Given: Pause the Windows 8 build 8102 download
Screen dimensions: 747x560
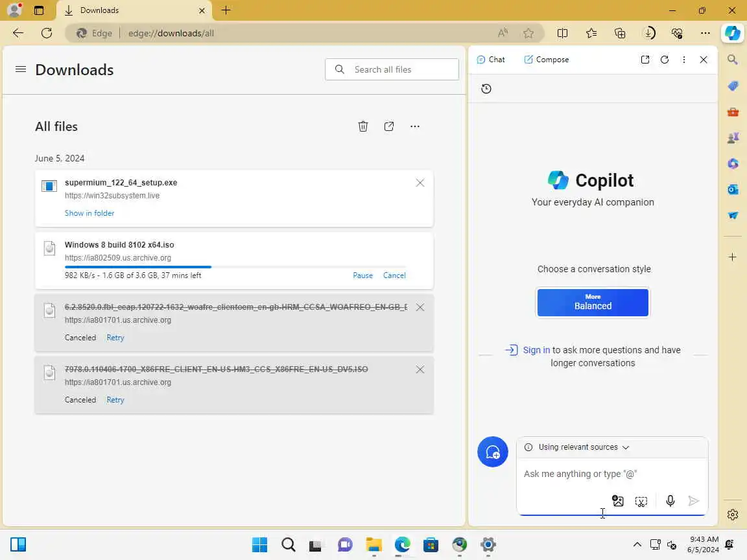Looking at the screenshot, I should click(x=362, y=275).
